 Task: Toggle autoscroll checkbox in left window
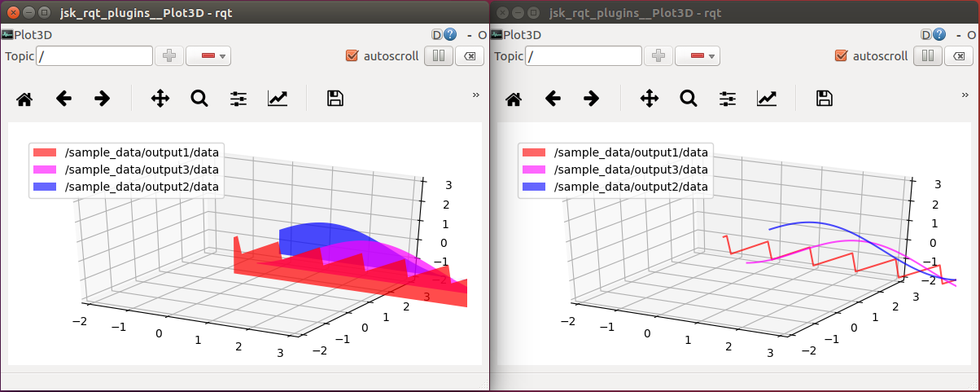tap(352, 56)
